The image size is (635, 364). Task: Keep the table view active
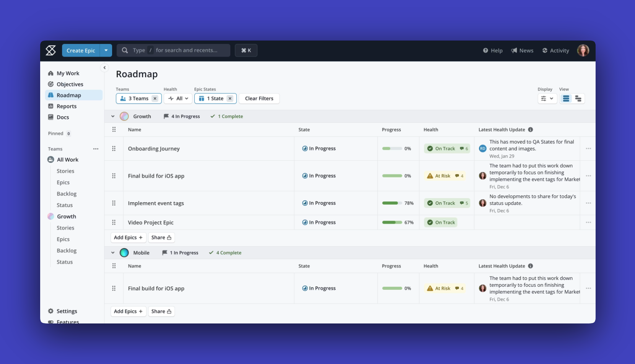coord(566,98)
